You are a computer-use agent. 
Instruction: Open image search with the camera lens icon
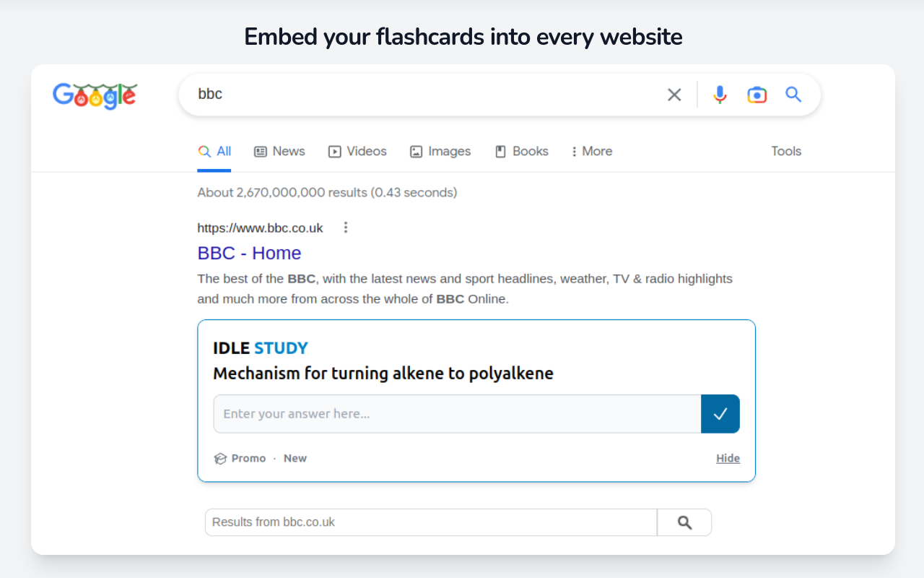point(757,95)
